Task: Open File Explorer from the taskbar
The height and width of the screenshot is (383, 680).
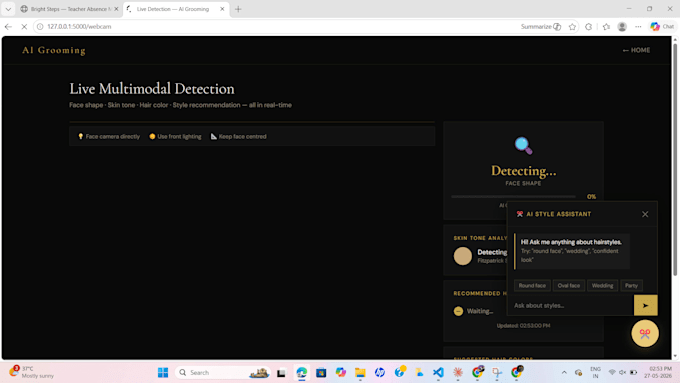Action: (x=360, y=372)
